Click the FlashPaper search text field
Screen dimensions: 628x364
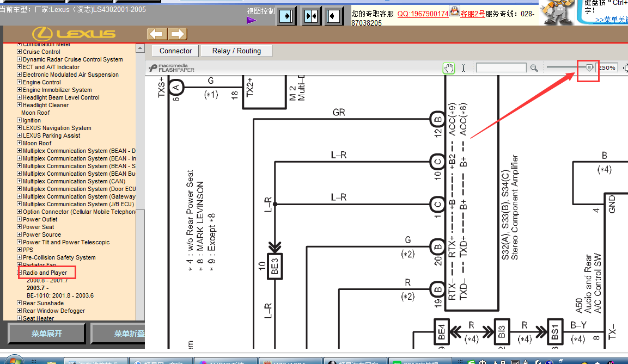pyautogui.click(x=501, y=67)
